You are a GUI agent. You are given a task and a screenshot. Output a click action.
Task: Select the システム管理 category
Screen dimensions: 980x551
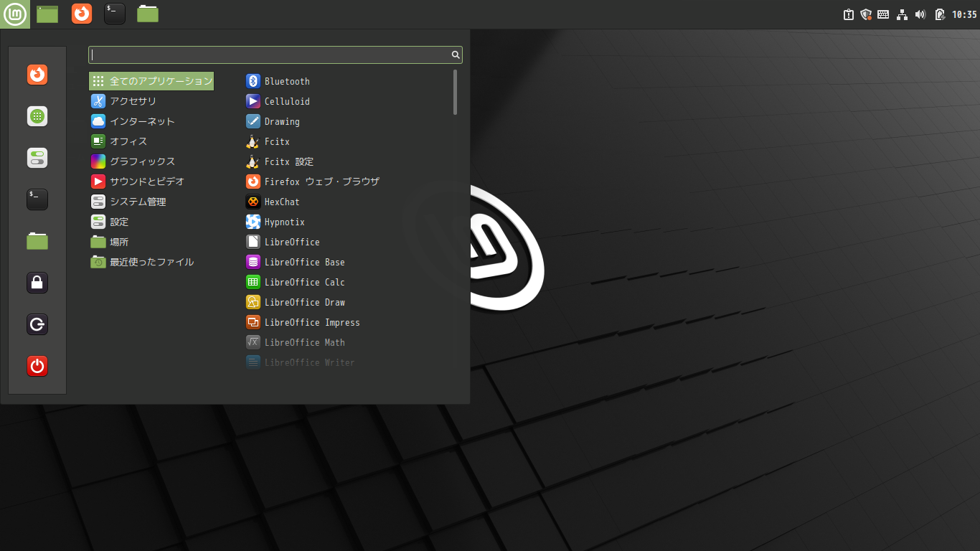151,202
